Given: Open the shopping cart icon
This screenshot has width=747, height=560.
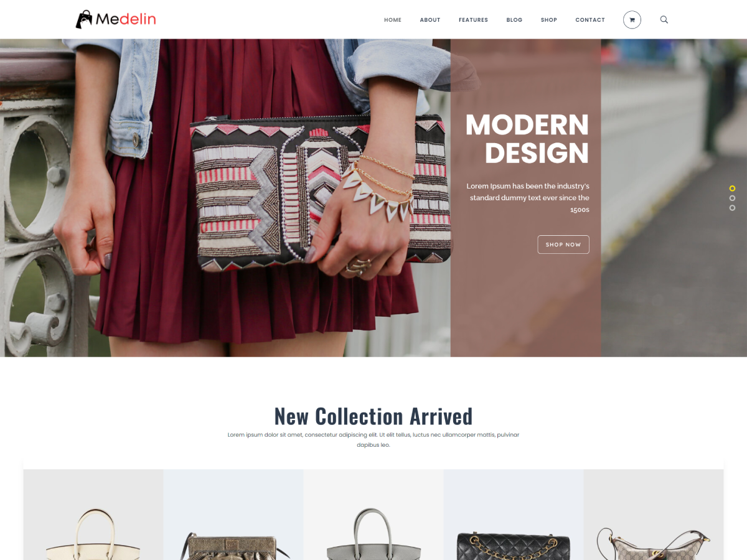Looking at the screenshot, I should tap(632, 20).
